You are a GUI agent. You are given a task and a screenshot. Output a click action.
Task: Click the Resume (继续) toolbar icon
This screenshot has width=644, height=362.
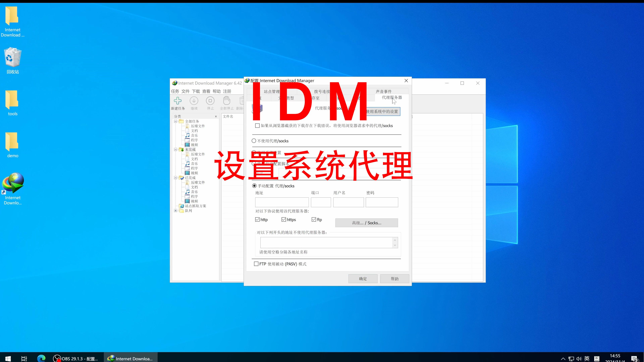(x=194, y=101)
